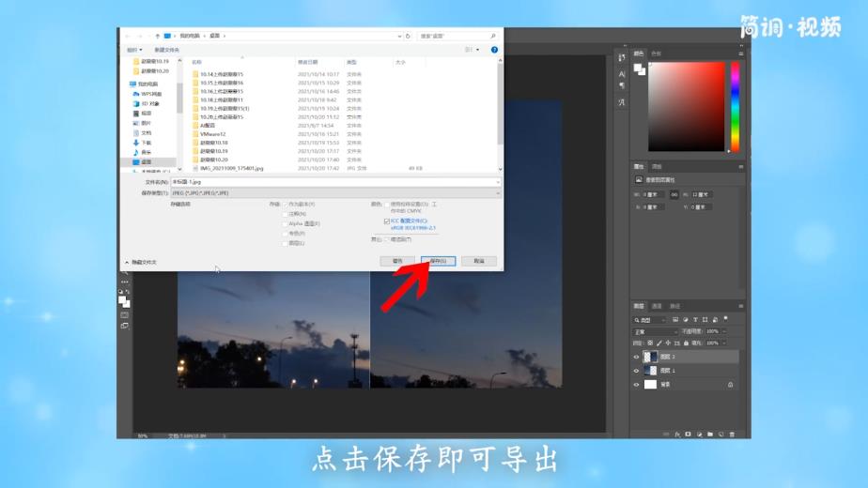The height and width of the screenshot is (488, 868).
Task: Click the create new group folder icon
Action: click(x=709, y=435)
